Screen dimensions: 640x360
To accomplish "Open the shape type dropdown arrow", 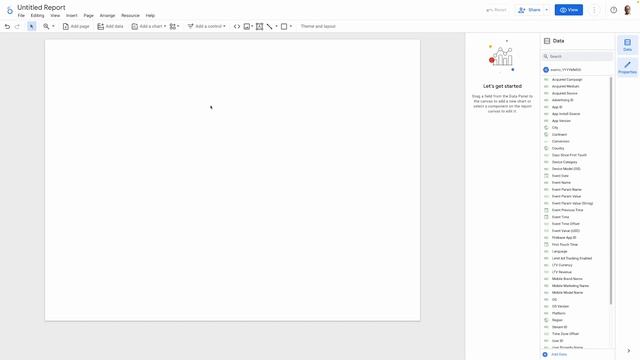I will click(x=291, y=27).
